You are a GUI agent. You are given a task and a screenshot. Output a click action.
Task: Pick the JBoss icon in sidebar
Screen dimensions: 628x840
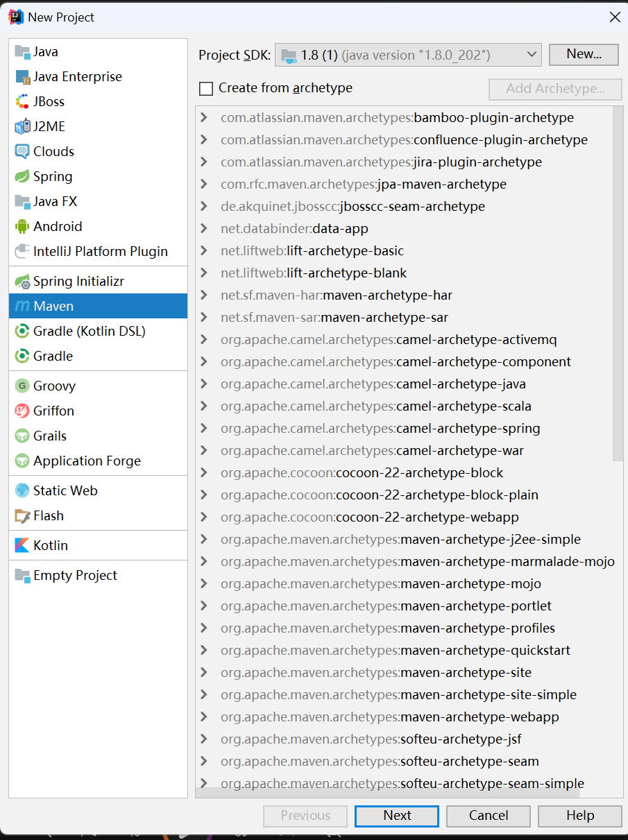coord(22,102)
